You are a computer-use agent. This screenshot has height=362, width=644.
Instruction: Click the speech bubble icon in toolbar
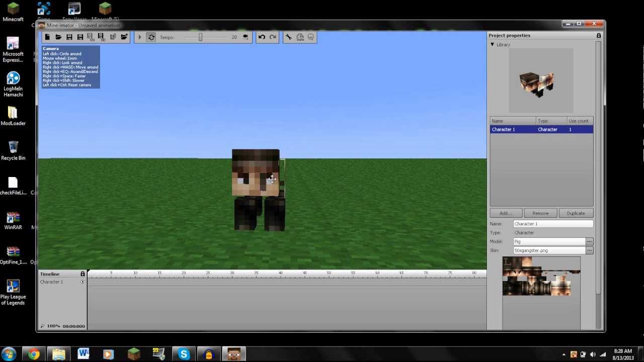tap(311, 37)
